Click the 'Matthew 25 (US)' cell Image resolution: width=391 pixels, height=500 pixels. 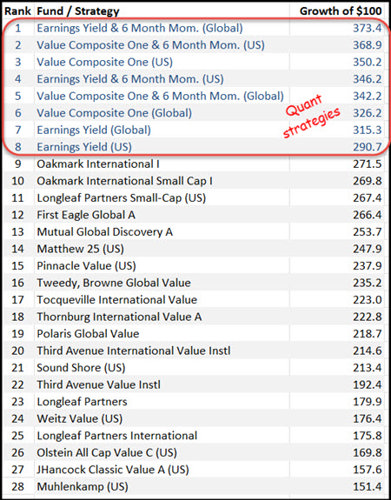pyautogui.click(x=80, y=249)
